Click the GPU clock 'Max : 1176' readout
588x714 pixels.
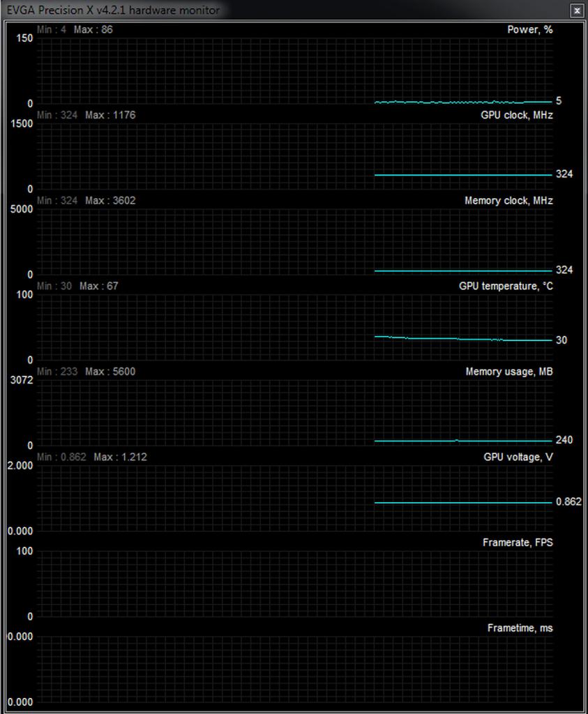(x=110, y=115)
